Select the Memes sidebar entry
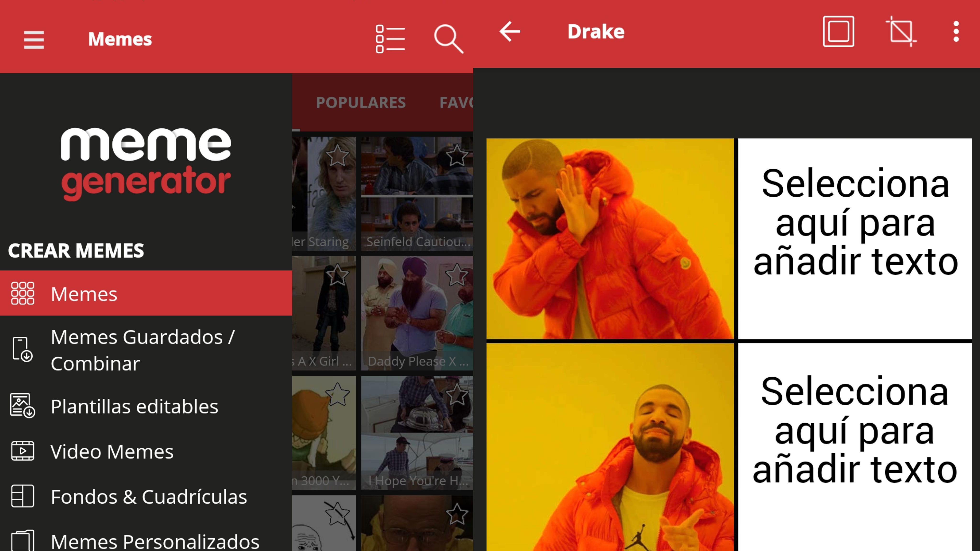This screenshot has height=551, width=980. click(x=146, y=293)
